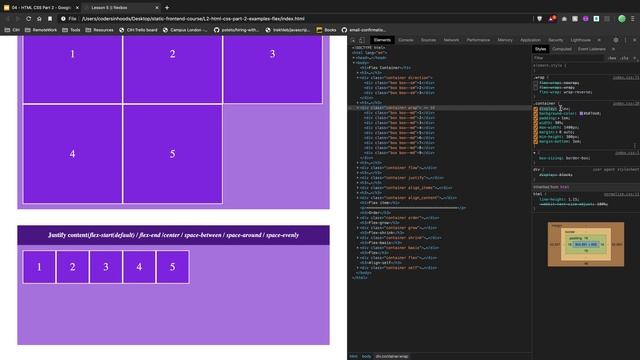Toggle flex-wrap: nowrap checkbox in .wrap rule
This screenshot has width=640, height=360.
point(536,83)
